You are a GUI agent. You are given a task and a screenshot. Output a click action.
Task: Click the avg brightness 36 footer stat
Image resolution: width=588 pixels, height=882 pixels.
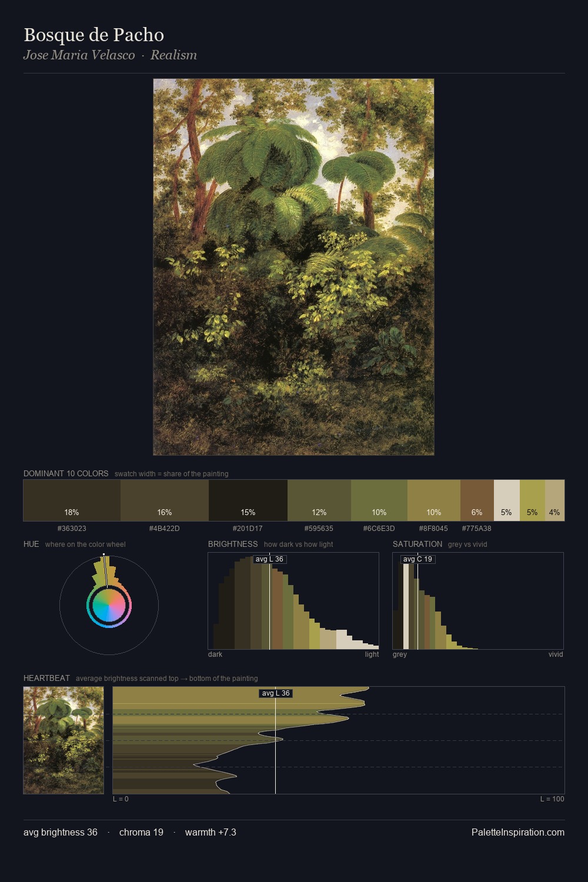tap(61, 832)
